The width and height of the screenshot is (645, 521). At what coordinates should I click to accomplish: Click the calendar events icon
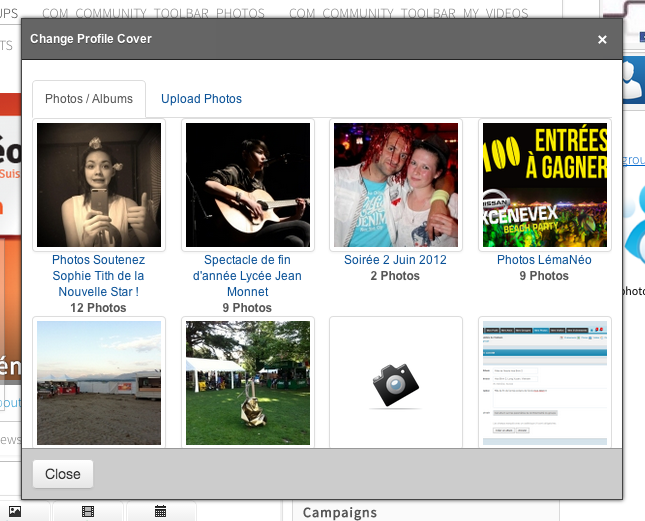click(x=161, y=512)
